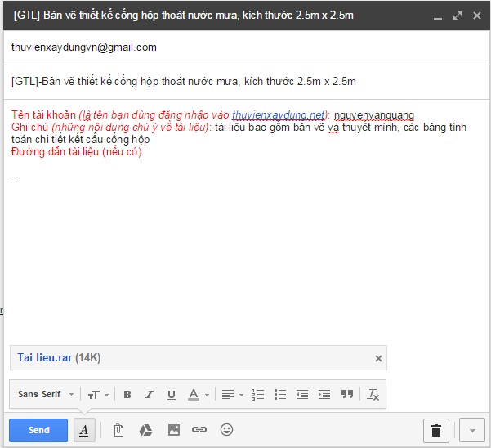Attach files with the paperclip icon
Image resolution: width=491 pixels, height=448 pixels.
(118, 430)
